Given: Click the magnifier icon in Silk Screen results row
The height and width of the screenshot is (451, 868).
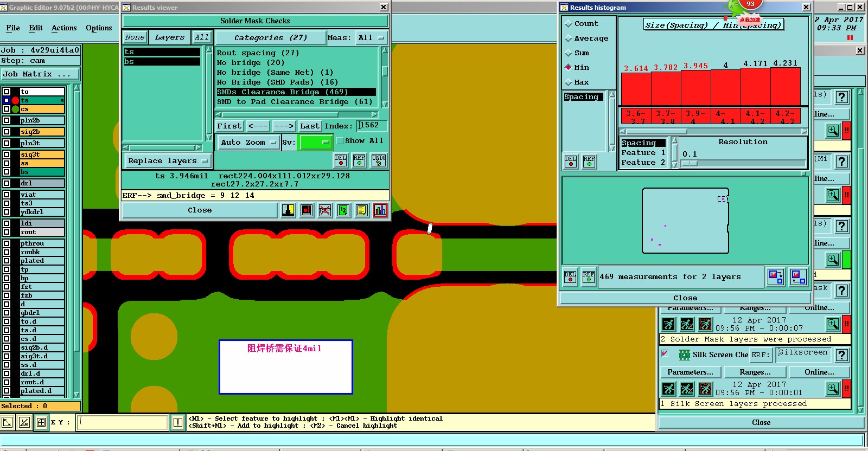Looking at the screenshot, I should coord(833,389).
